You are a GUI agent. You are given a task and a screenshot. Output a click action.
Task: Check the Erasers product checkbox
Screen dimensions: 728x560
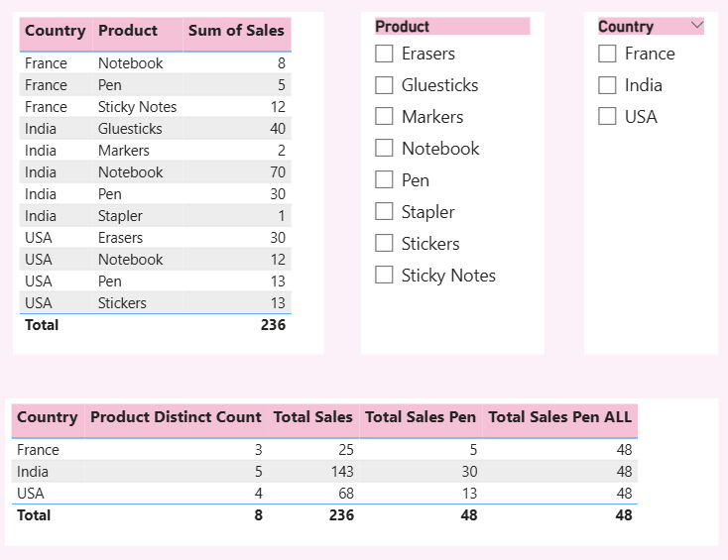tap(384, 54)
